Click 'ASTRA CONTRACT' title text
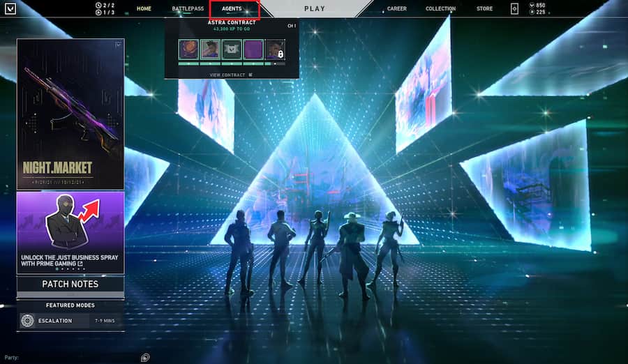The height and width of the screenshot is (364, 628). pos(232,23)
